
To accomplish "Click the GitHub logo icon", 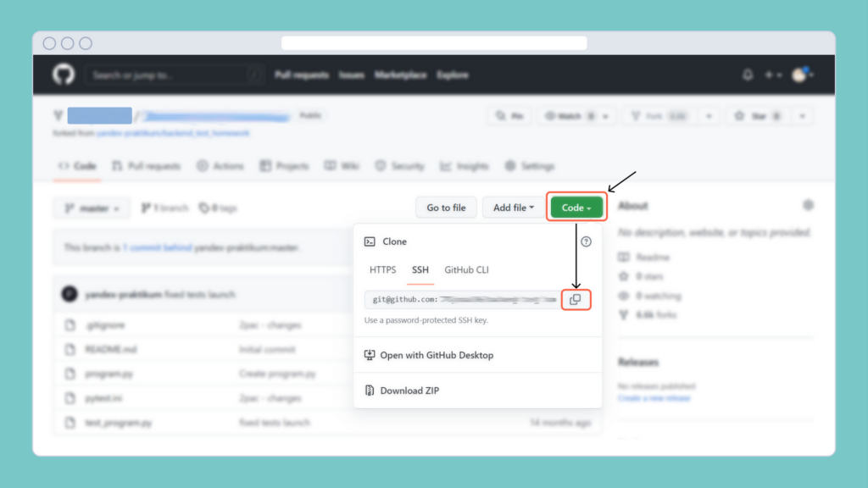I will (x=64, y=75).
